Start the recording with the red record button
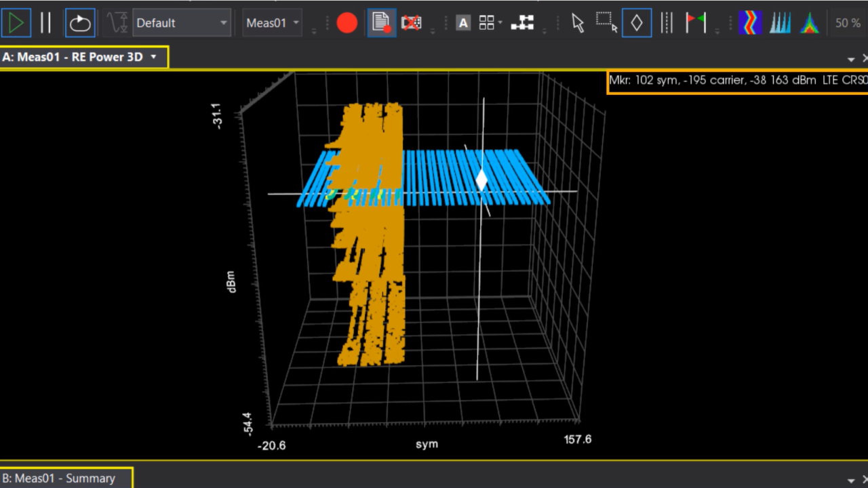The width and height of the screenshot is (868, 488). pos(347,22)
